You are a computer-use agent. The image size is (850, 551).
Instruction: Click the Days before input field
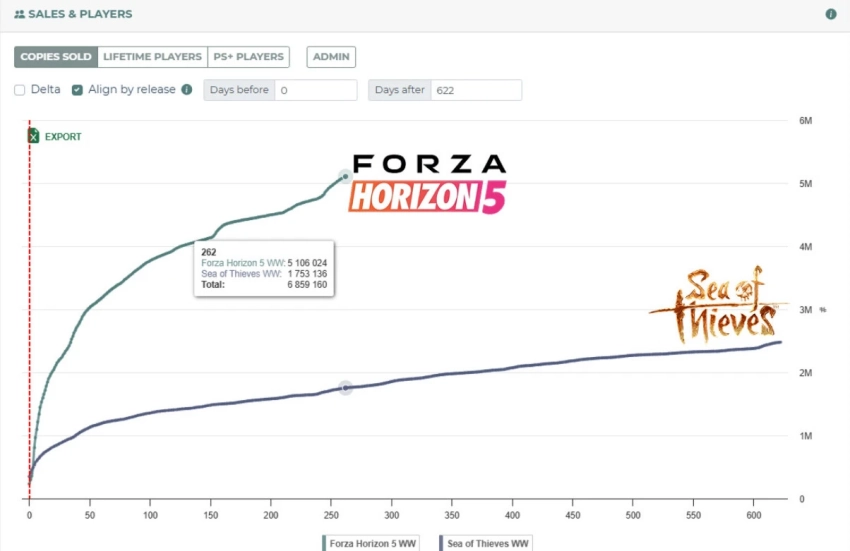point(316,90)
